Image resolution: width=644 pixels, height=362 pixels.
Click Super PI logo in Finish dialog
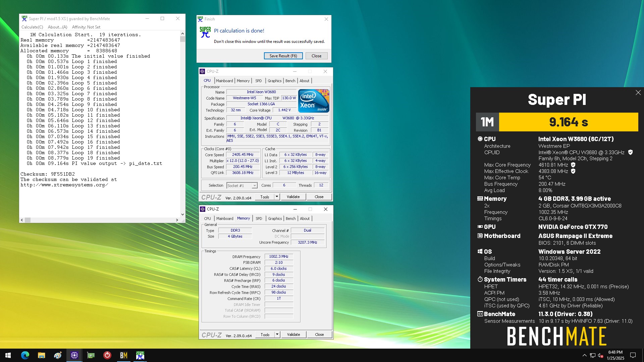click(x=205, y=32)
